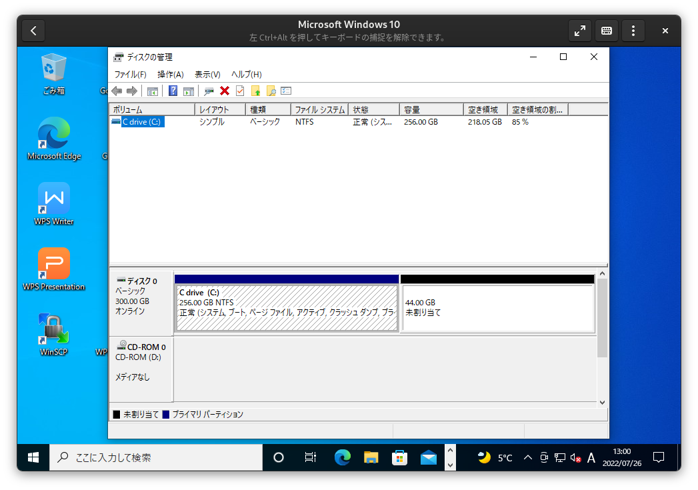Open the 表示(V) menu

207,74
